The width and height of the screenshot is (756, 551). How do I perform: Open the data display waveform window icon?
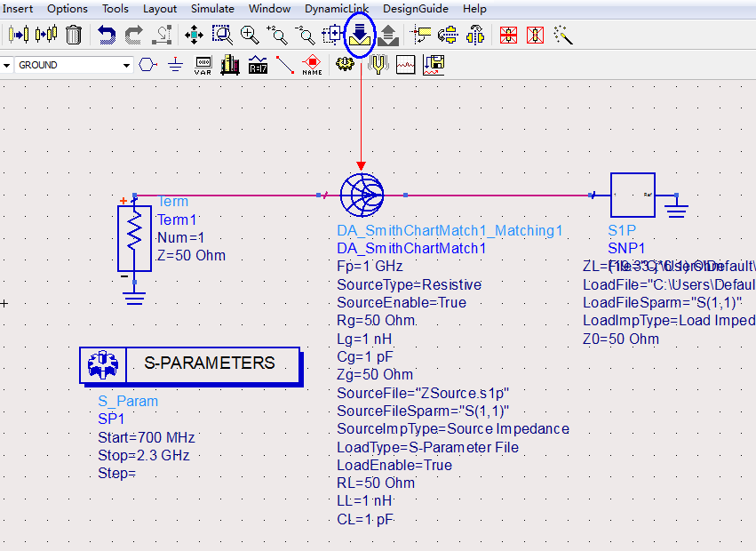point(405,65)
